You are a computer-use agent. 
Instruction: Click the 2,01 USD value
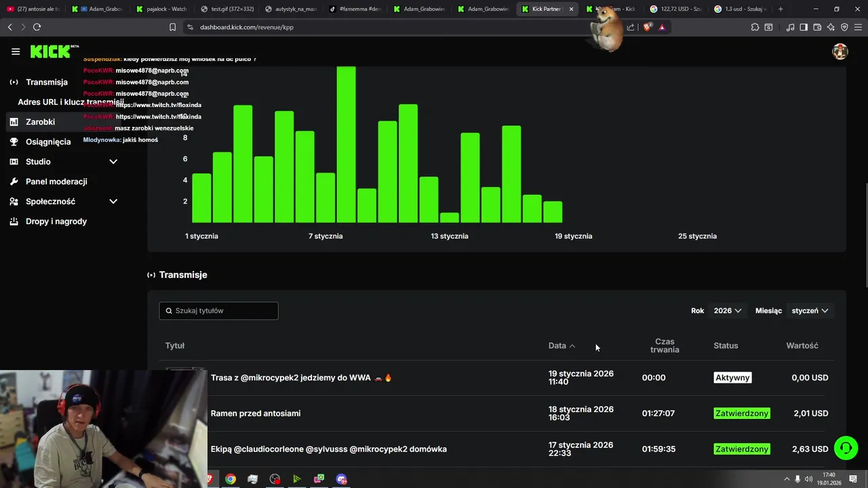click(x=811, y=413)
